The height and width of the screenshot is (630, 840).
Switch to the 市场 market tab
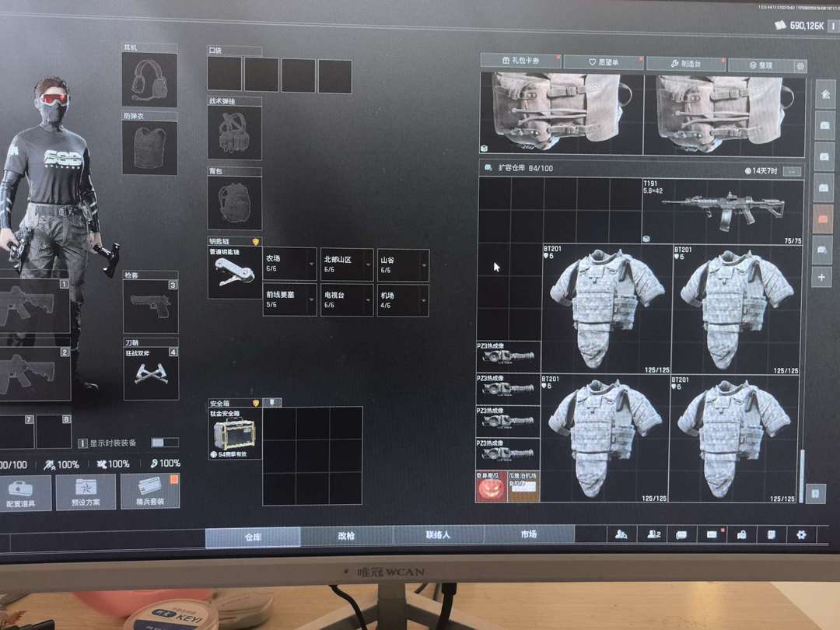point(530,534)
